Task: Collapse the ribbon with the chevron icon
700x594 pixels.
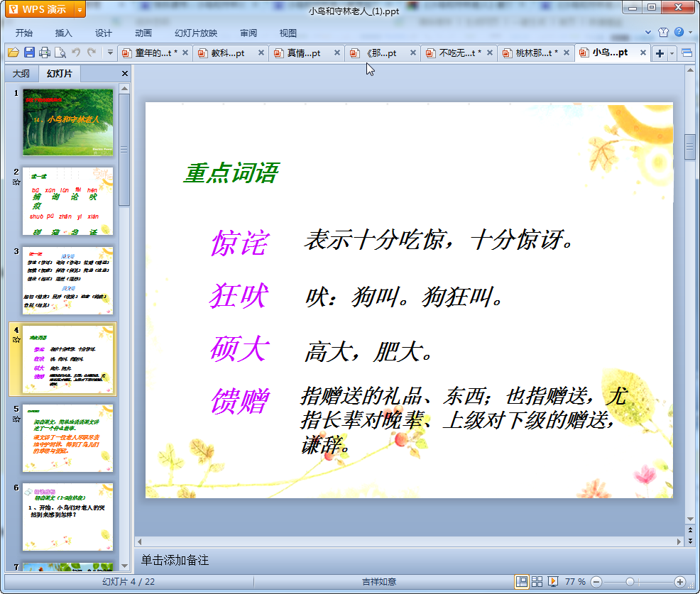Action: click(x=648, y=32)
